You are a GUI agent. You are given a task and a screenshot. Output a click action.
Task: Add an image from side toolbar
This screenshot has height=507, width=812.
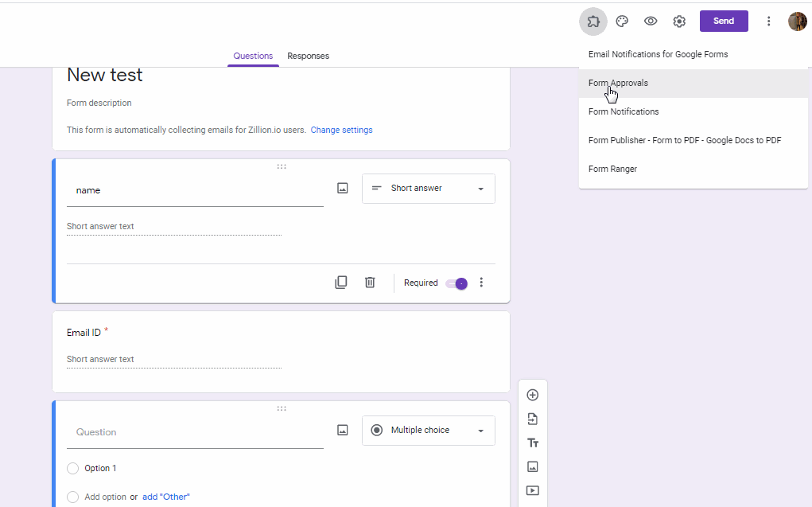click(x=532, y=466)
